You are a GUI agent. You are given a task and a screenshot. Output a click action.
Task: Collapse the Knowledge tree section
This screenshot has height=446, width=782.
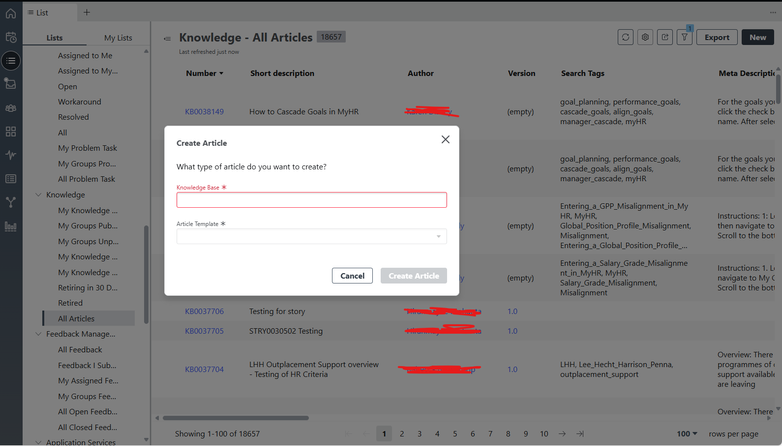click(x=38, y=195)
